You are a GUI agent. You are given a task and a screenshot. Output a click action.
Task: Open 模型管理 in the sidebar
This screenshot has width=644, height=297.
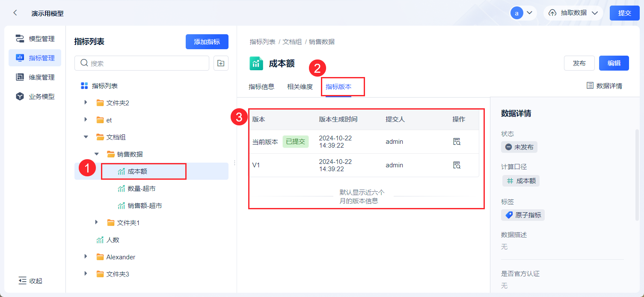tap(35, 39)
